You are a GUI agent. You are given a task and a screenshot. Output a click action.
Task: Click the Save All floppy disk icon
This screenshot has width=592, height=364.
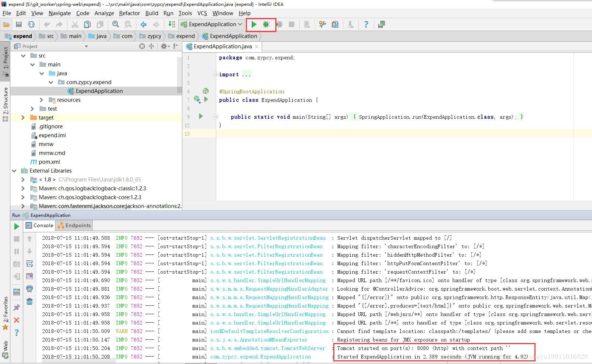click(x=19, y=24)
